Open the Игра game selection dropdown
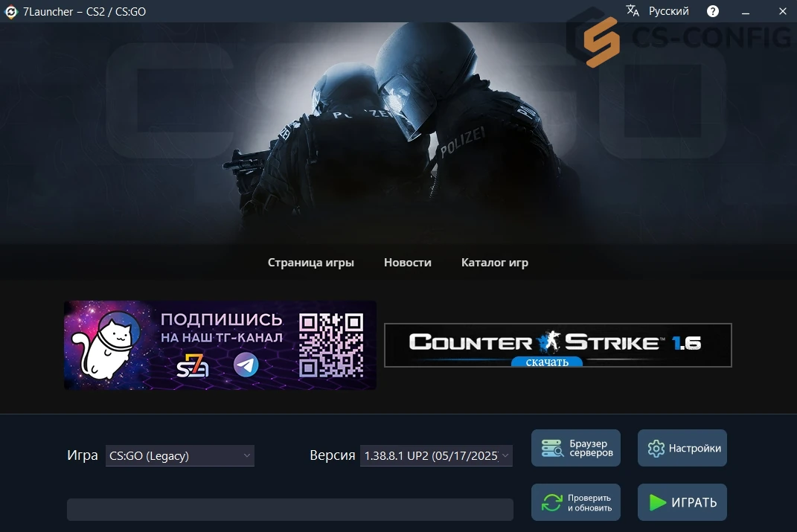 [x=179, y=455]
